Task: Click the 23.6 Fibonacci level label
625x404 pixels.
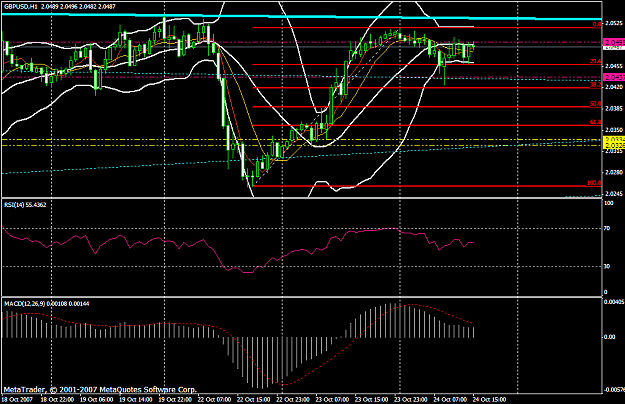Action: click(x=596, y=61)
